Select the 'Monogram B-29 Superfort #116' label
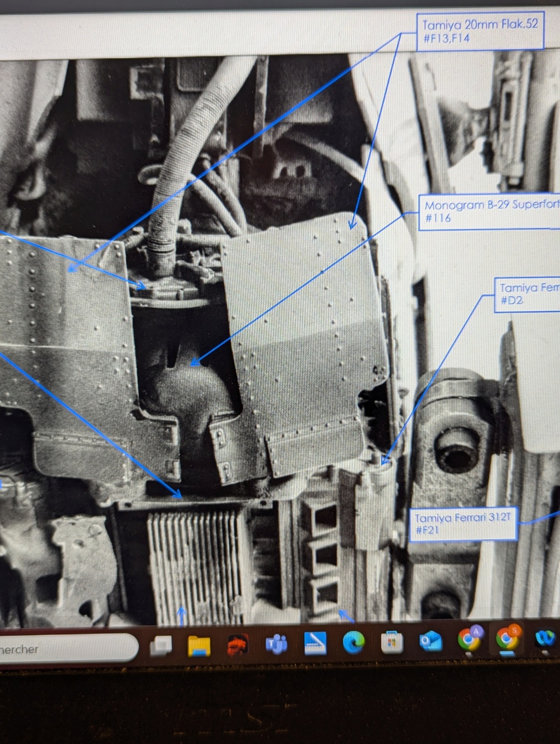 489,212
